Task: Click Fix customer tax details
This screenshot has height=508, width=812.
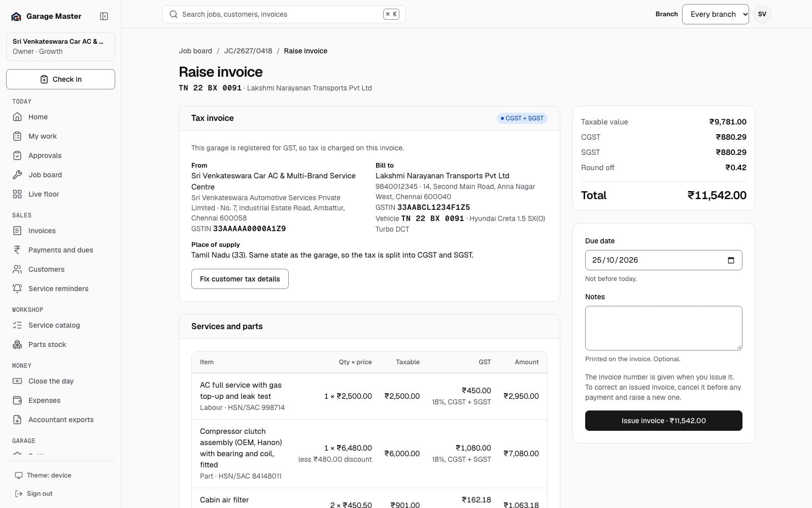Action: (x=240, y=279)
